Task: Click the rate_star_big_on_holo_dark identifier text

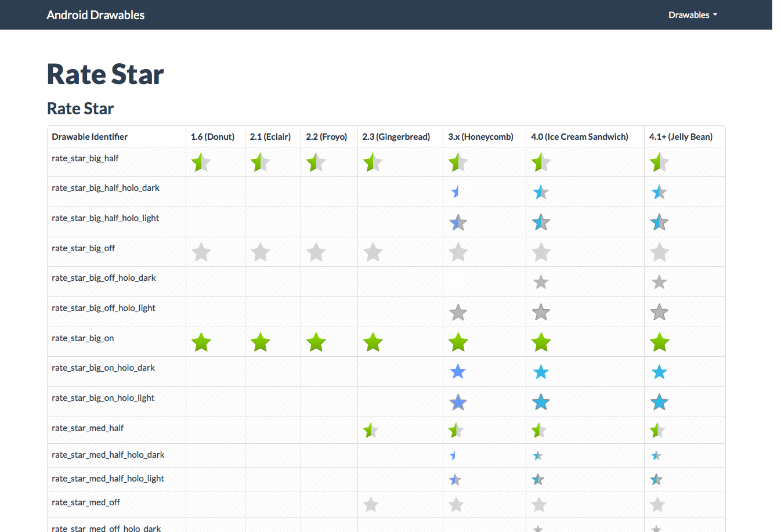Action: coord(103,368)
